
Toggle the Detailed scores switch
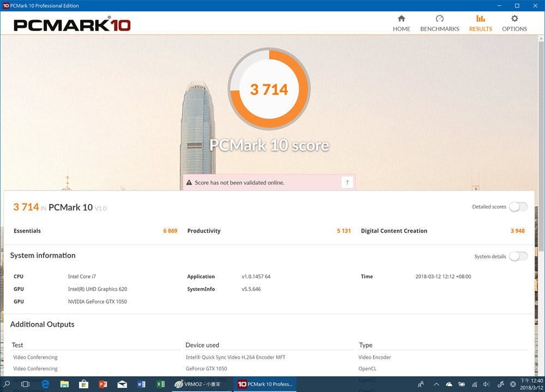pyautogui.click(x=518, y=206)
